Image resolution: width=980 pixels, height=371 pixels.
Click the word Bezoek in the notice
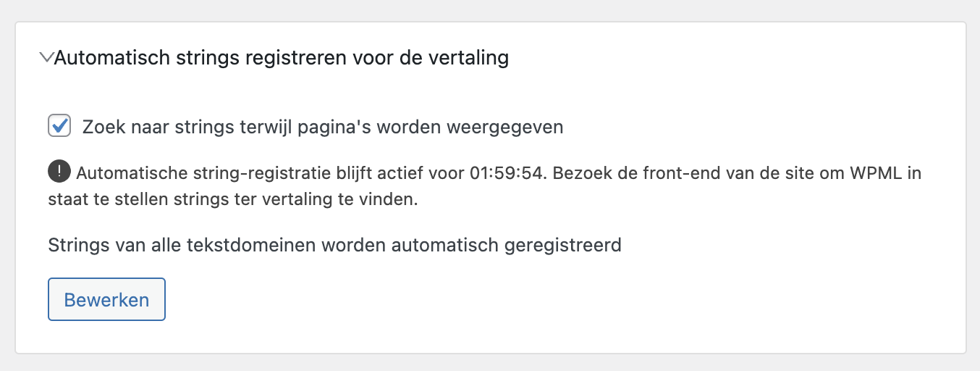click(576, 174)
